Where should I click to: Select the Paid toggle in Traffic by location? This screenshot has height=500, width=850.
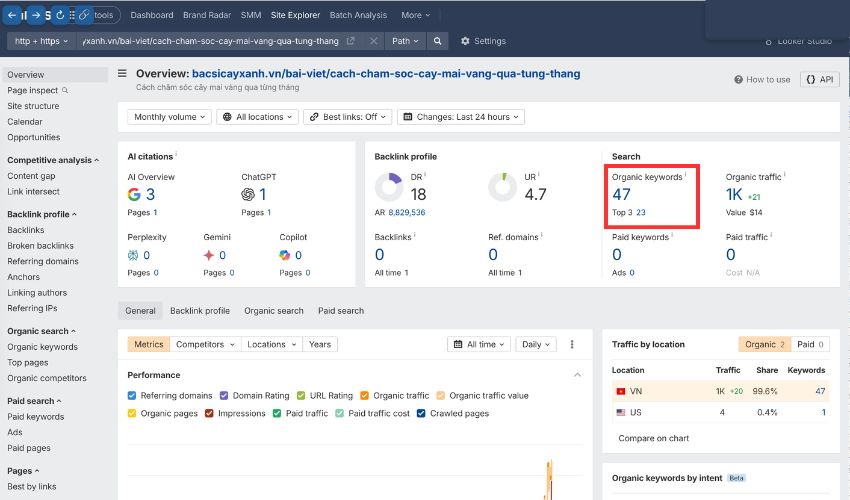809,344
